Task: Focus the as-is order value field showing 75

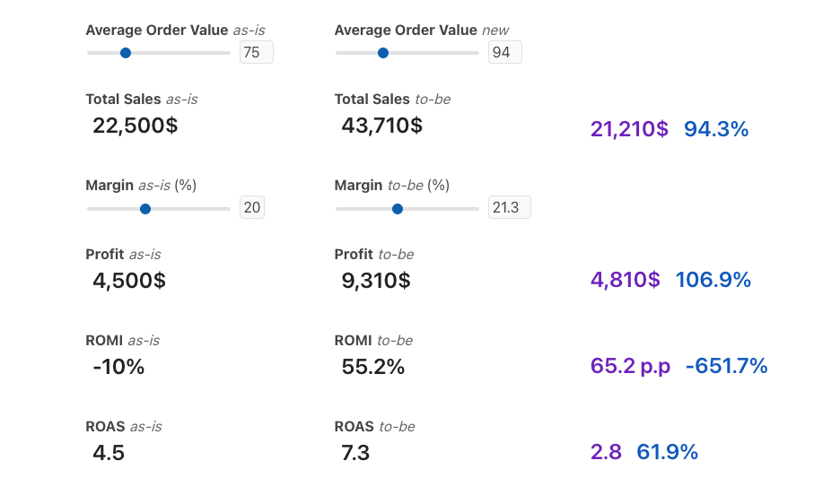Action: point(256,53)
